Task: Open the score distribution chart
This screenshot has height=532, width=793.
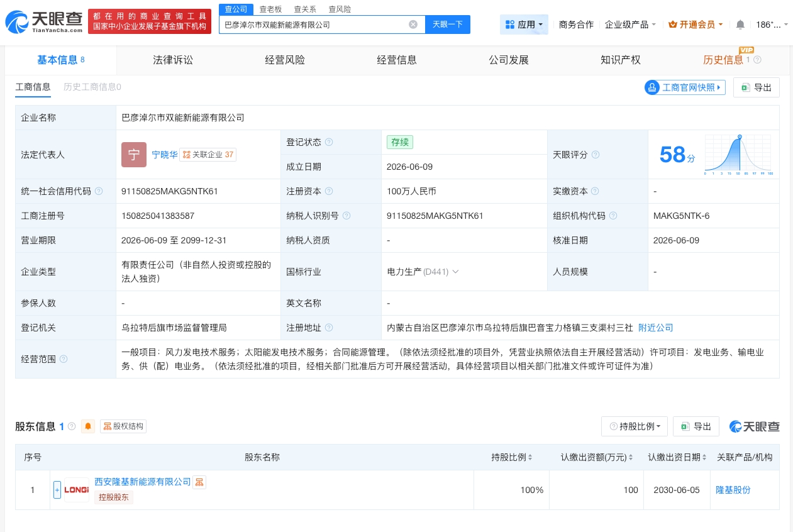Action: 739,154
